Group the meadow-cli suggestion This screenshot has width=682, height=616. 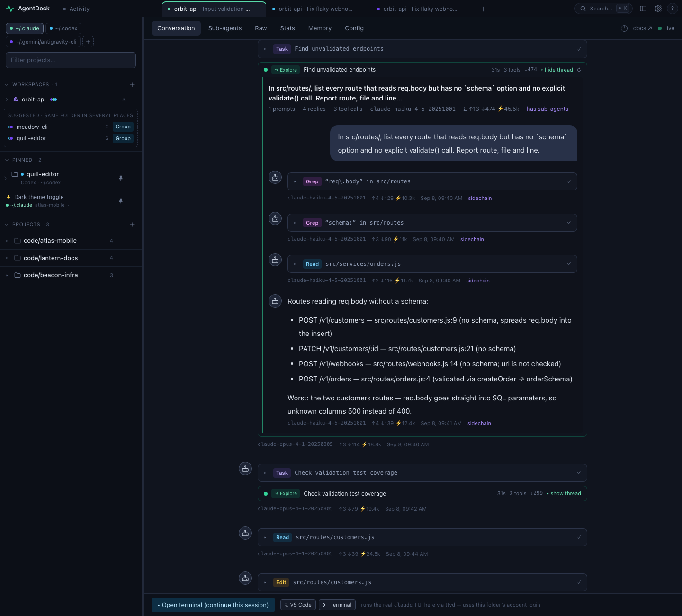123,127
